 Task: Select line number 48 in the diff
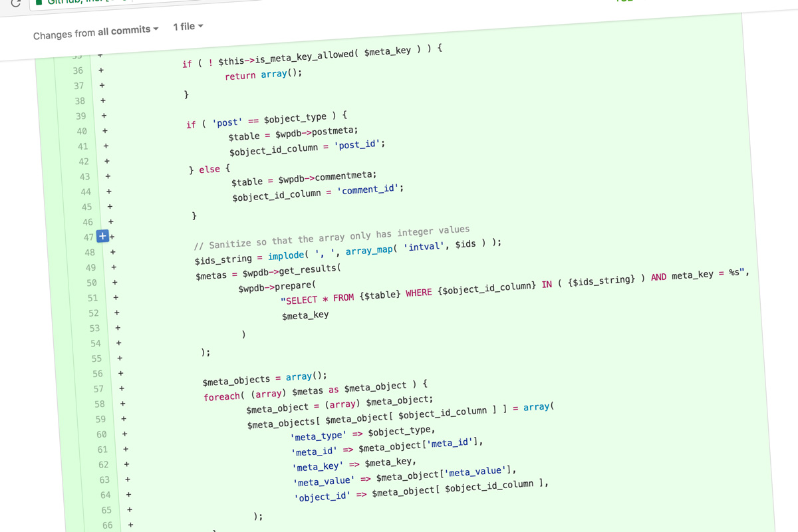pyautogui.click(x=90, y=253)
